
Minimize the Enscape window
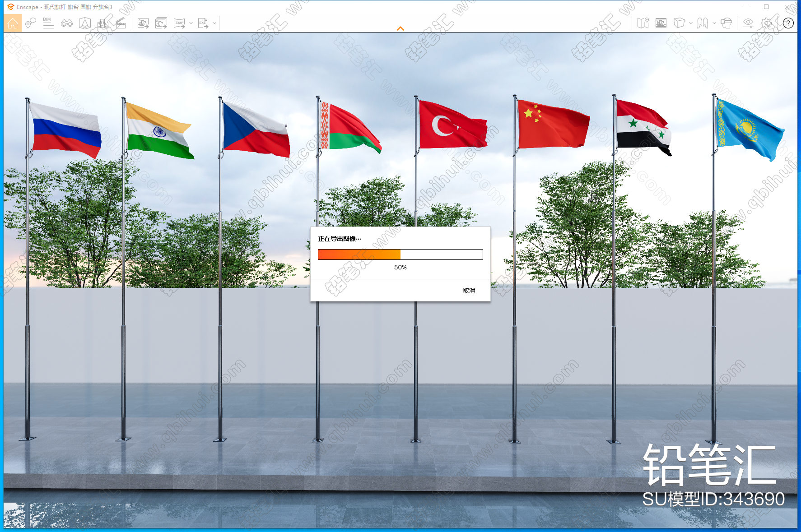pos(746,7)
